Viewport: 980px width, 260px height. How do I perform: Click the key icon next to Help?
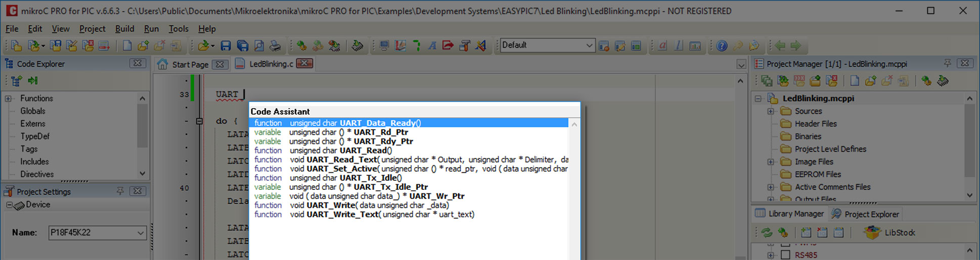(x=738, y=46)
